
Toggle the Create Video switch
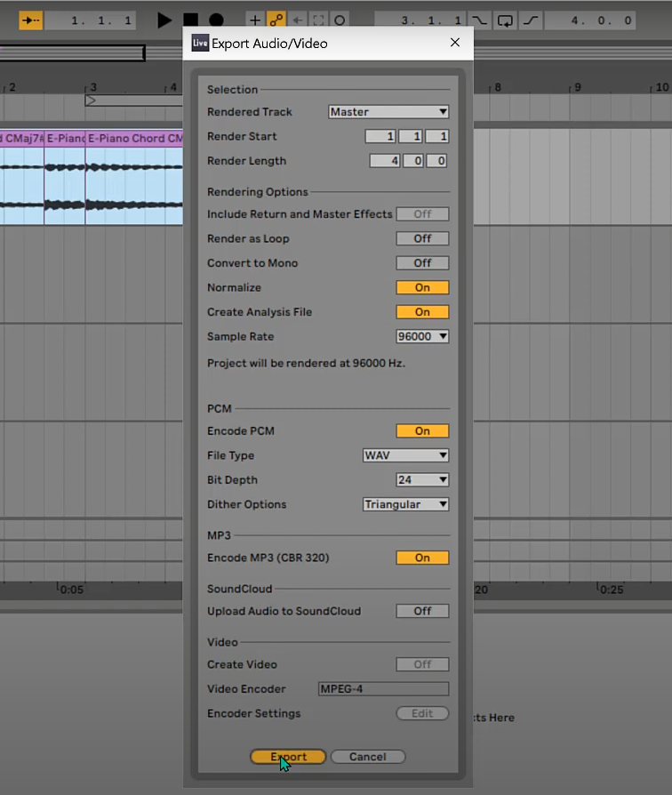click(x=422, y=664)
